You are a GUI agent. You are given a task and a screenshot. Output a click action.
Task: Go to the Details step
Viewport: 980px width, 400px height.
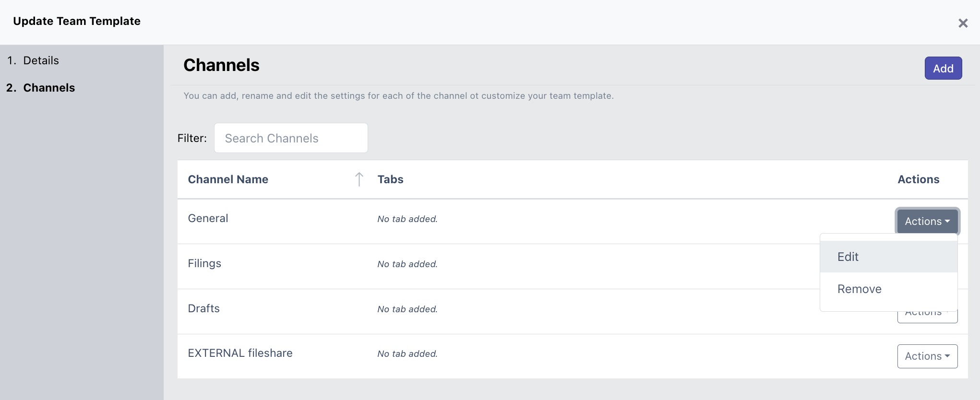(41, 60)
